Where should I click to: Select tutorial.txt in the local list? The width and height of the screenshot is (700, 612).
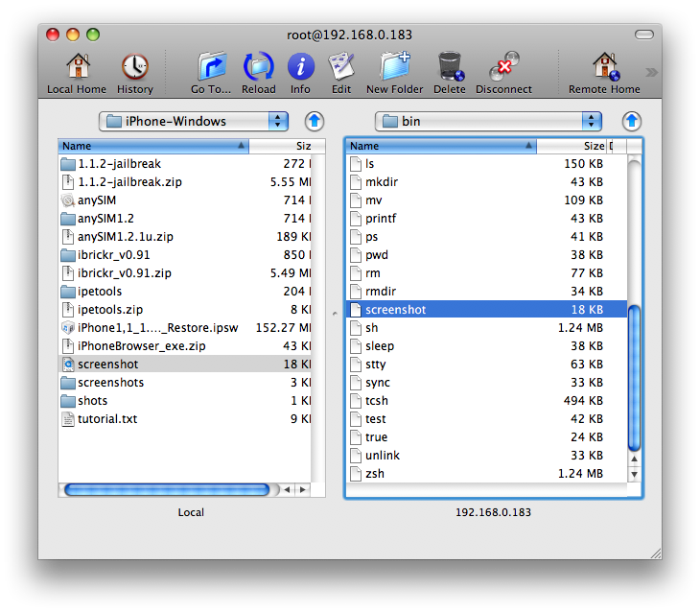(x=107, y=419)
